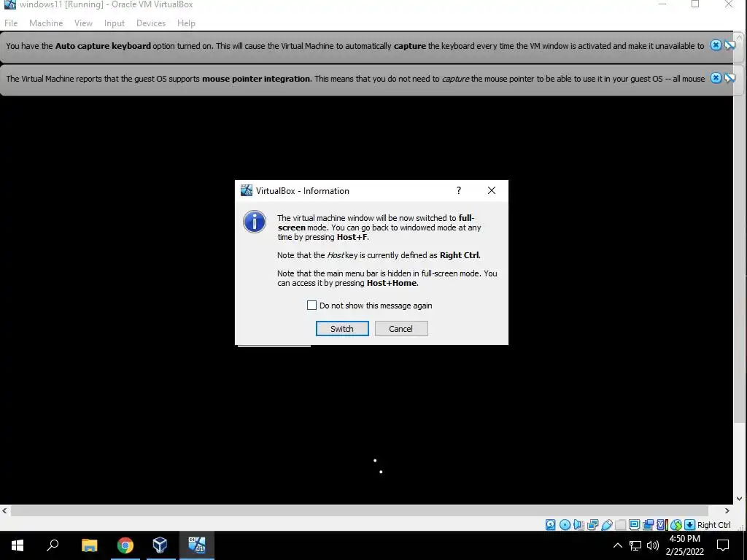
Task: Click the volume speaker icon in the tray
Action: pyautogui.click(x=653, y=545)
